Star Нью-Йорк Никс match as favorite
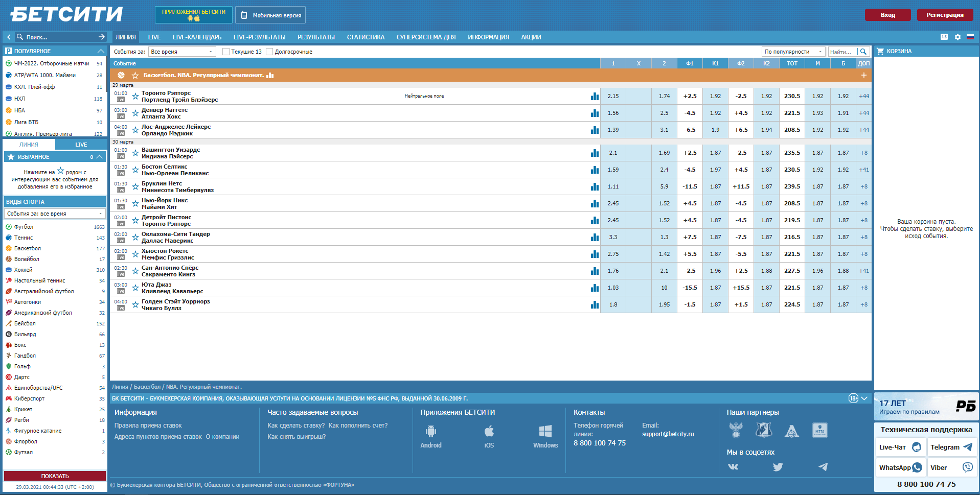This screenshot has height=495, width=980. click(x=135, y=203)
